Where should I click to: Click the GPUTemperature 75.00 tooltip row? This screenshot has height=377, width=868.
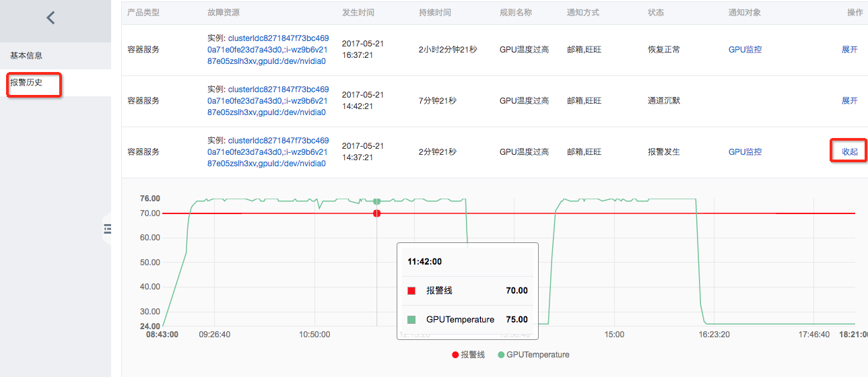coord(467,320)
